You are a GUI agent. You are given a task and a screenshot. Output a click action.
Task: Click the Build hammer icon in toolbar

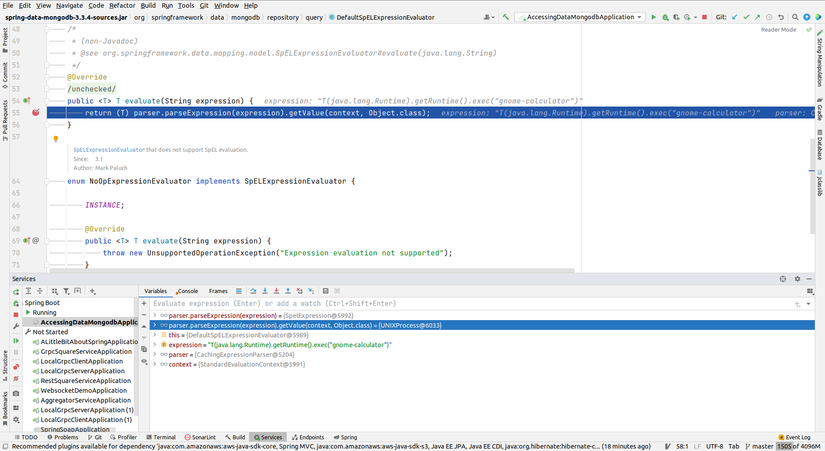[507, 17]
